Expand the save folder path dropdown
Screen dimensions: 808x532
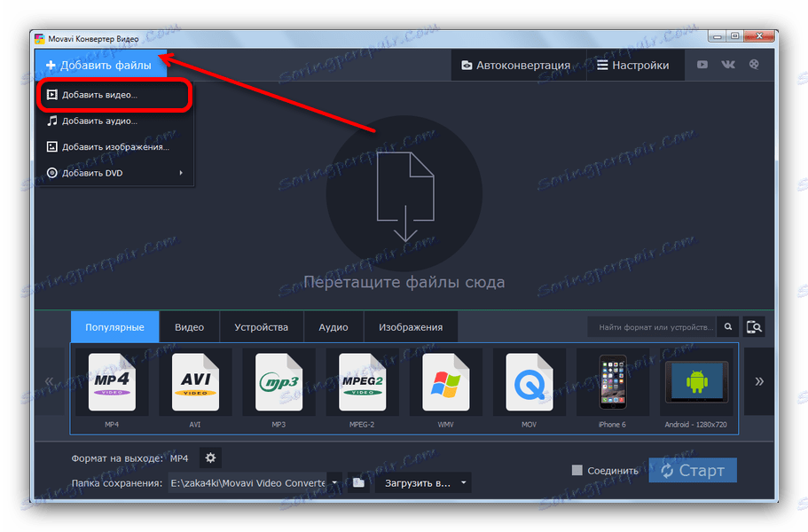334,483
